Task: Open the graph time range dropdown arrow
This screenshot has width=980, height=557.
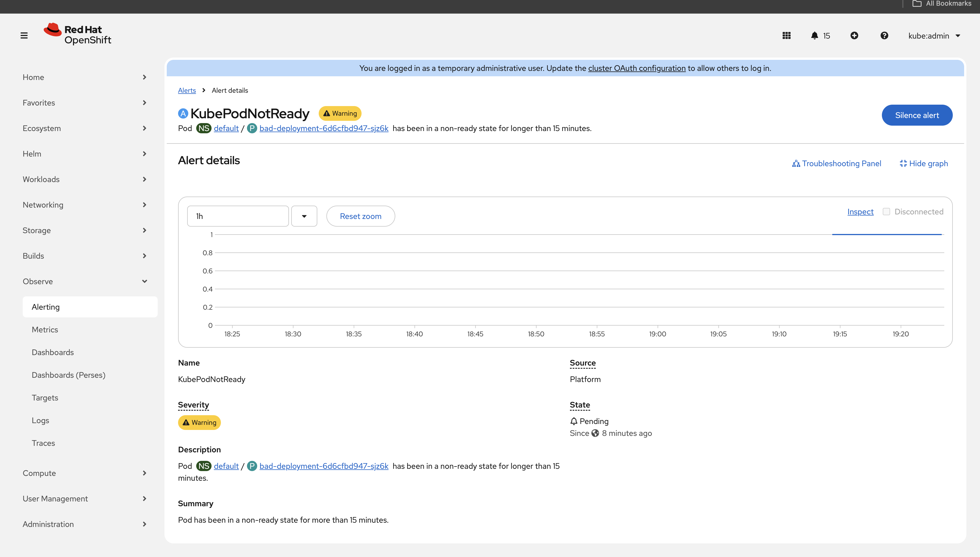Action: [304, 216]
